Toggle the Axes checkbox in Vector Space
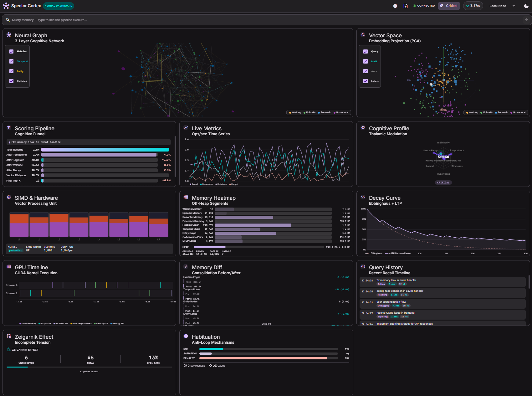Screen dimensions: 532x396 [x=366, y=71]
